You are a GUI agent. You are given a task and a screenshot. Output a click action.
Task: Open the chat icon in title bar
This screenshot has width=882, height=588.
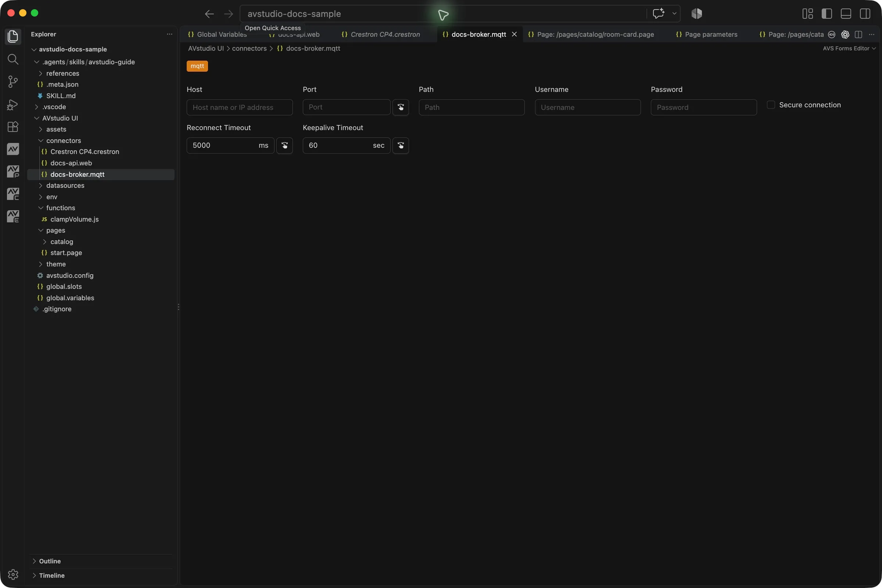(x=659, y=14)
